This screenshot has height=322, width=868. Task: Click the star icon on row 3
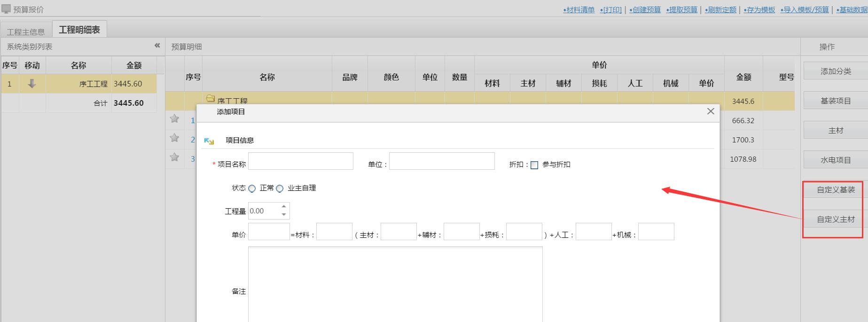click(174, 157)
